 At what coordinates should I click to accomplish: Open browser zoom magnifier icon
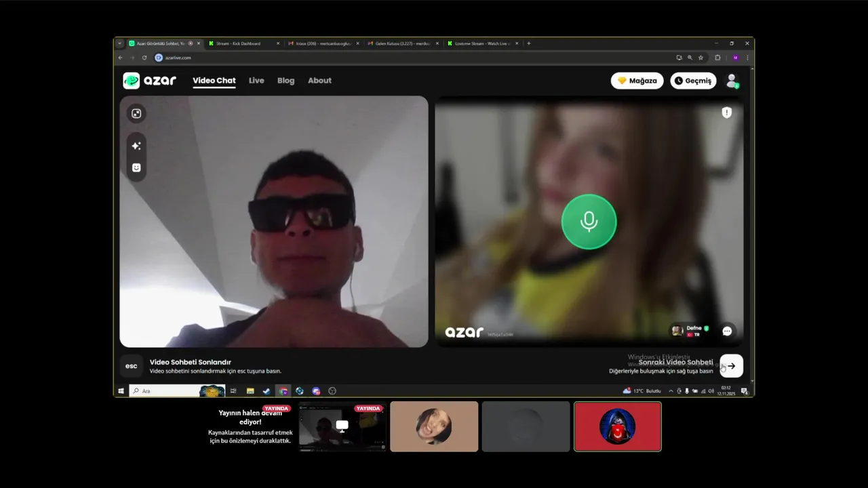(x=690, y=58)
